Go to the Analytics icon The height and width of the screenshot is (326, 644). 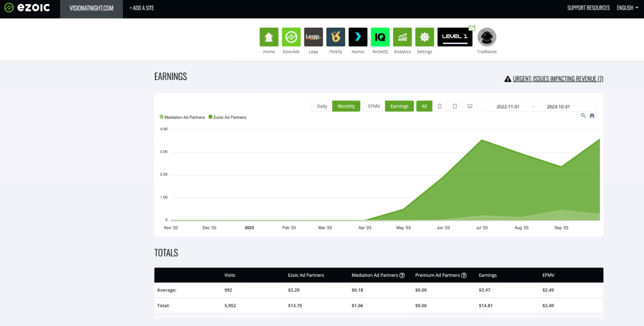402,37
